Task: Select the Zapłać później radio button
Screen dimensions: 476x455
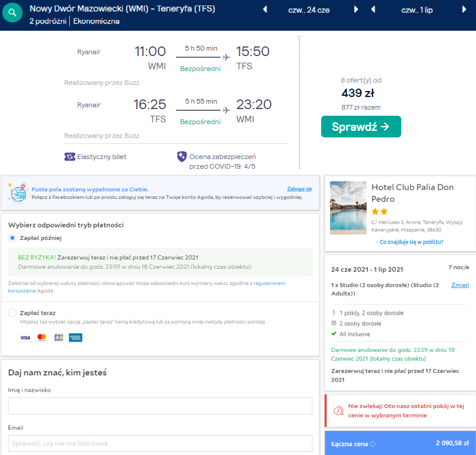Action: point(12,238)
